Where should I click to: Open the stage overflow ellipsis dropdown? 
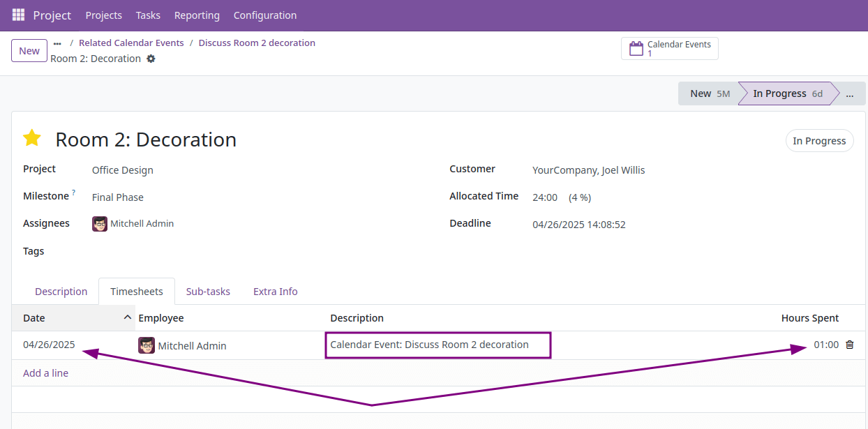pos(850,93)
